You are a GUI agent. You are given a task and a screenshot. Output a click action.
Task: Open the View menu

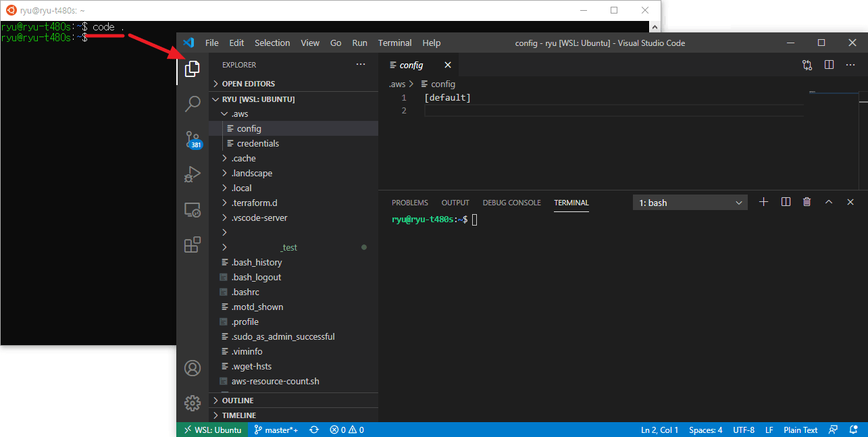tap(310, 43)
